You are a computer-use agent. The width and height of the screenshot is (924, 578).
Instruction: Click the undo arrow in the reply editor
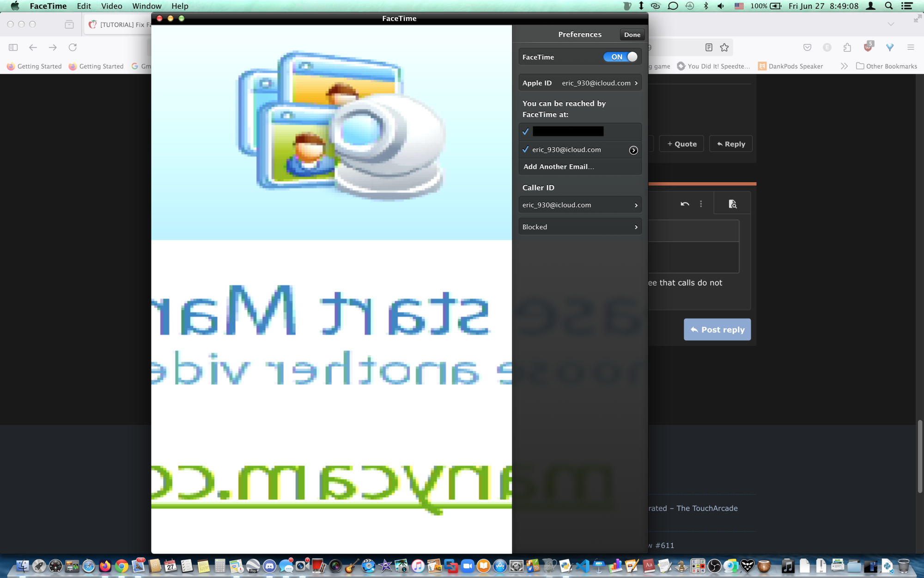tap(685, 203)
